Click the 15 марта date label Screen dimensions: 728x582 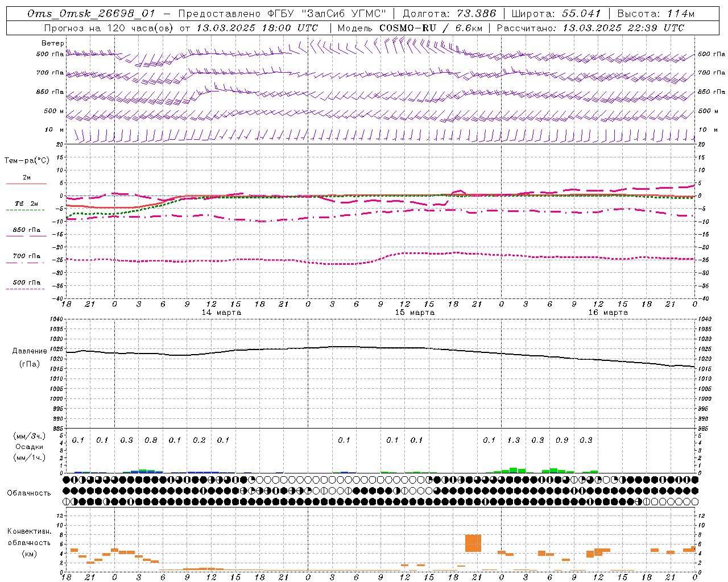pyautogui.click(x=415, y=313)
